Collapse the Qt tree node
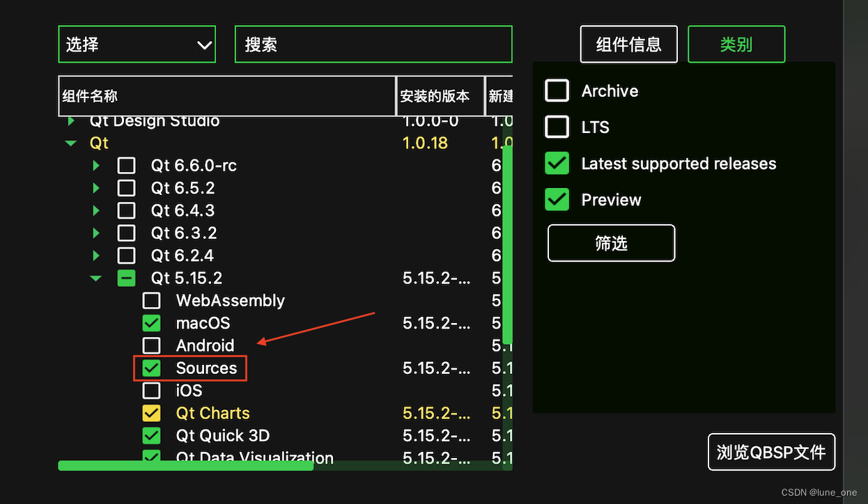This screenshot has width=868, height=504. (71, 143)
